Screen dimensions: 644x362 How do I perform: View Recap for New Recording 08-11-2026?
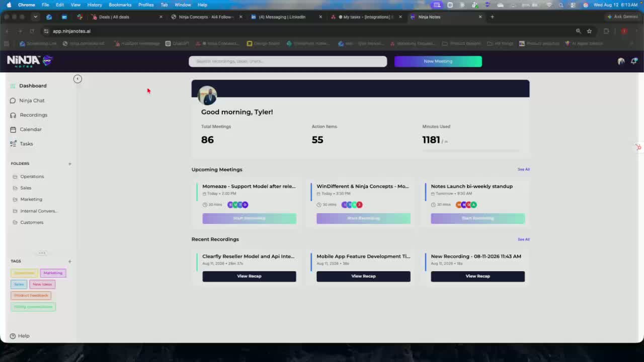click(477, 276)
